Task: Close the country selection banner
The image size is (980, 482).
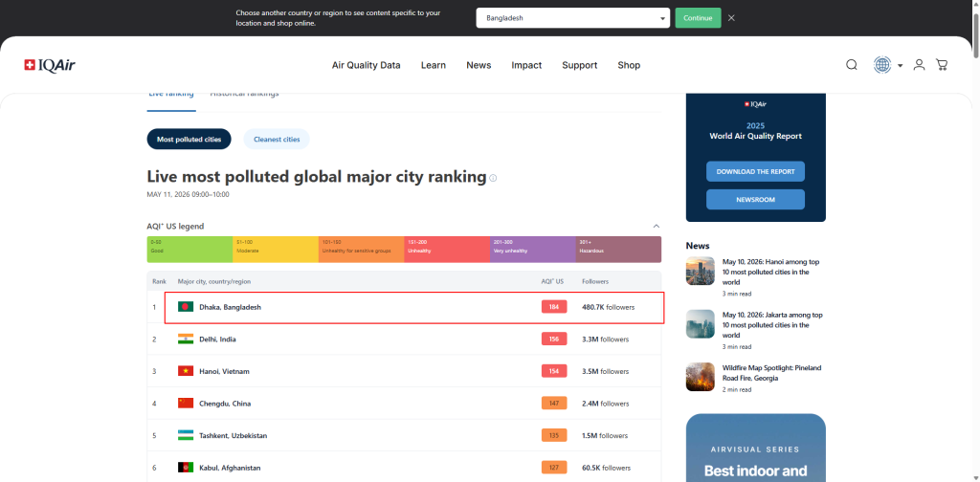Action: (x=731, y=18)
